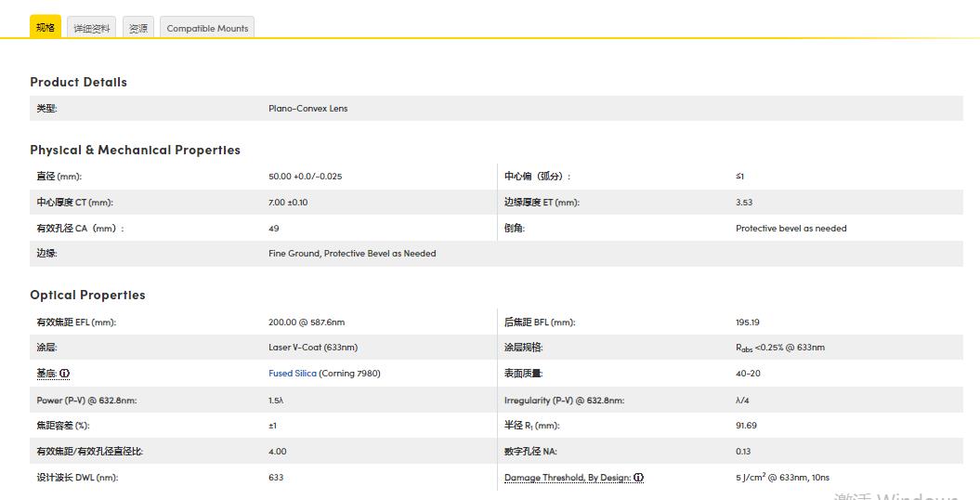Click the Plano-Convex Lens type value
The height and width of the screenshot is (500, 980).
click(307, 109)
